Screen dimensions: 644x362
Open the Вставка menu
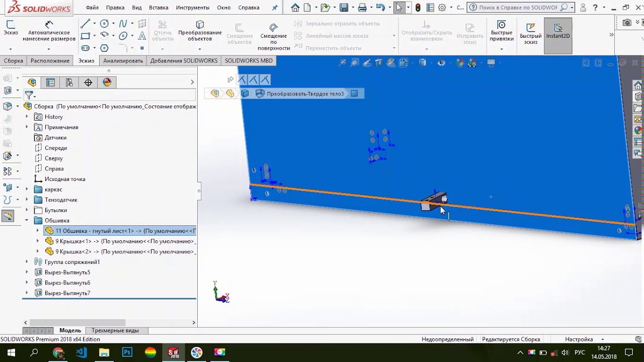coord(158,8)
